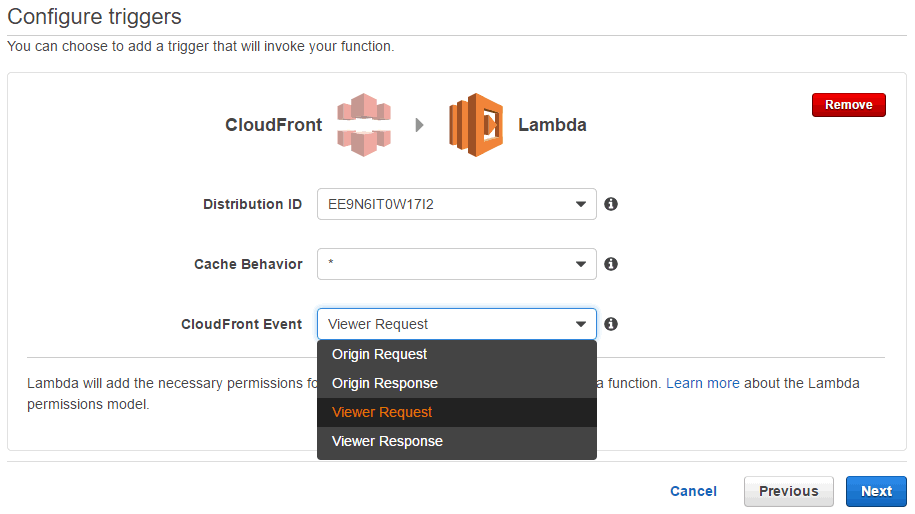Open the Learn more link
915x514 pixels.
(703, 383)
